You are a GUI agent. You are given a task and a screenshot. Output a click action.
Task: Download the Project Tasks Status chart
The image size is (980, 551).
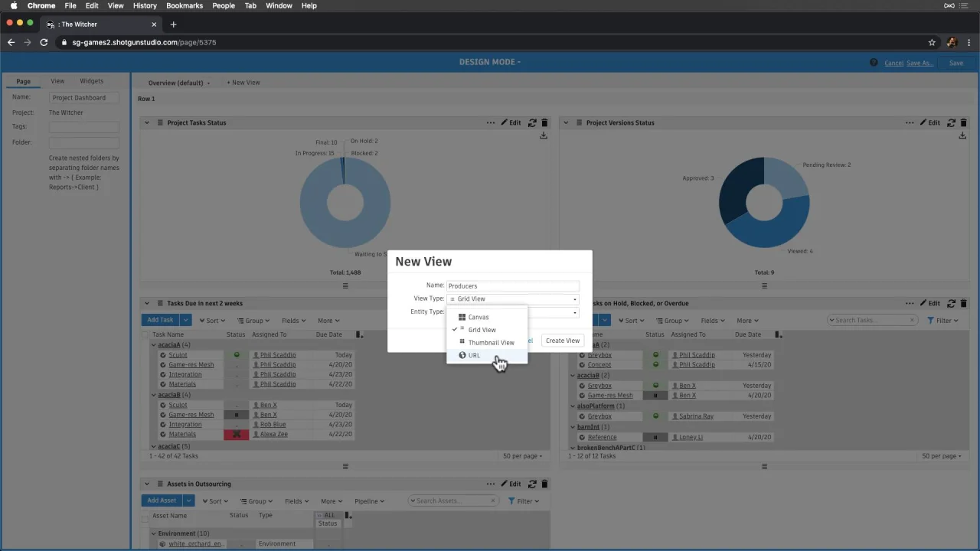[544, 135]
